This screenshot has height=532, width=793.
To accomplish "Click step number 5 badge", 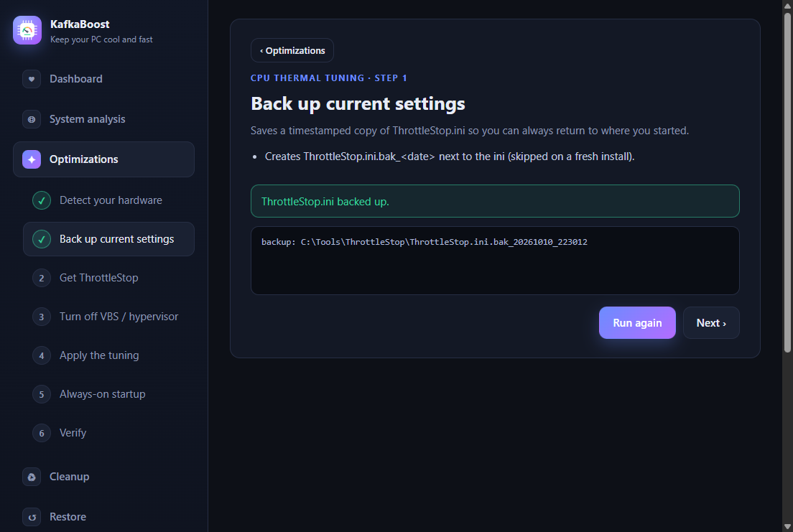I will tap(42, 394).
